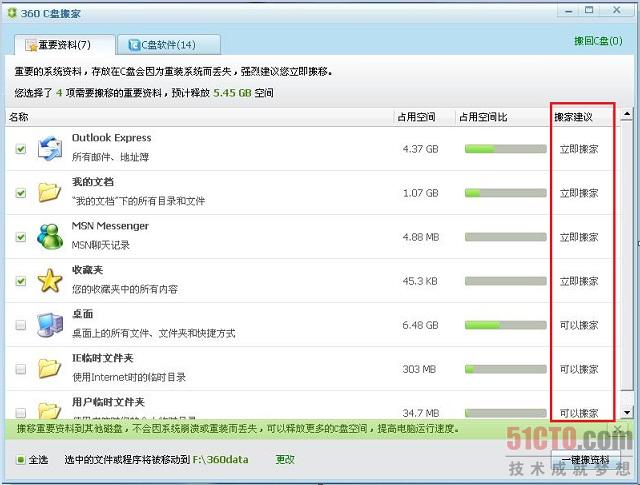The height and width of the screenshot is (485, 640).
Task: Click the 4.88 MB size value
Action: (x=421, y=237)
